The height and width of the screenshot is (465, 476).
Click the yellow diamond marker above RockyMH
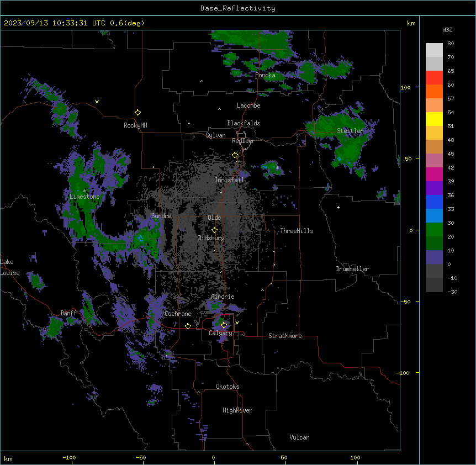pos(138,113)
